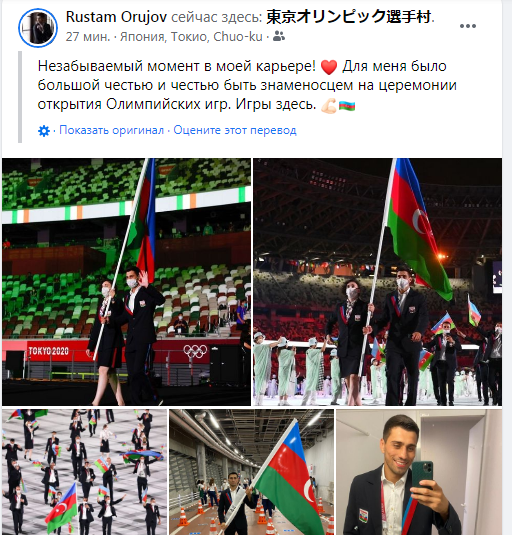Click "Показать оригинал" link

(x=112, y=130)
